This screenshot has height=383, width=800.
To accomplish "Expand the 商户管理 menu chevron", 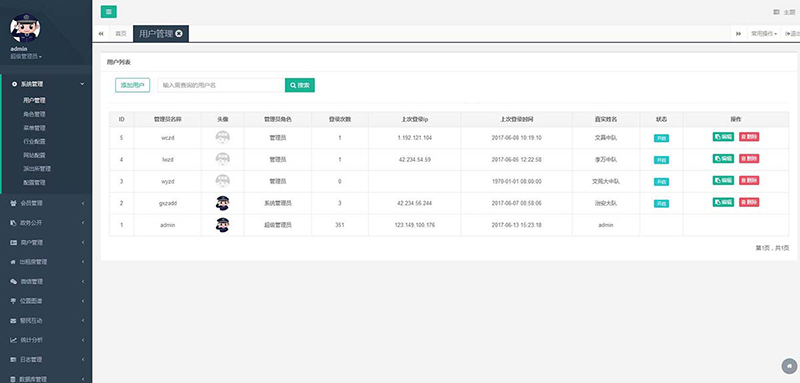I will (83, 242).
